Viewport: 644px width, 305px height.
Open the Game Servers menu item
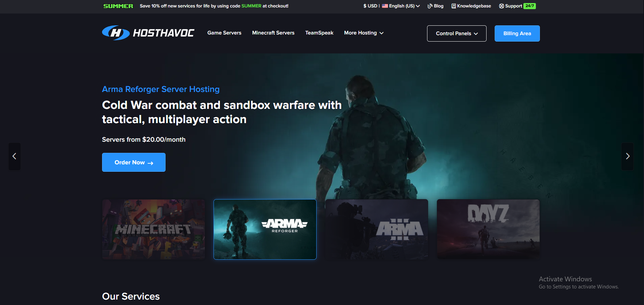[x=224, y=33]
